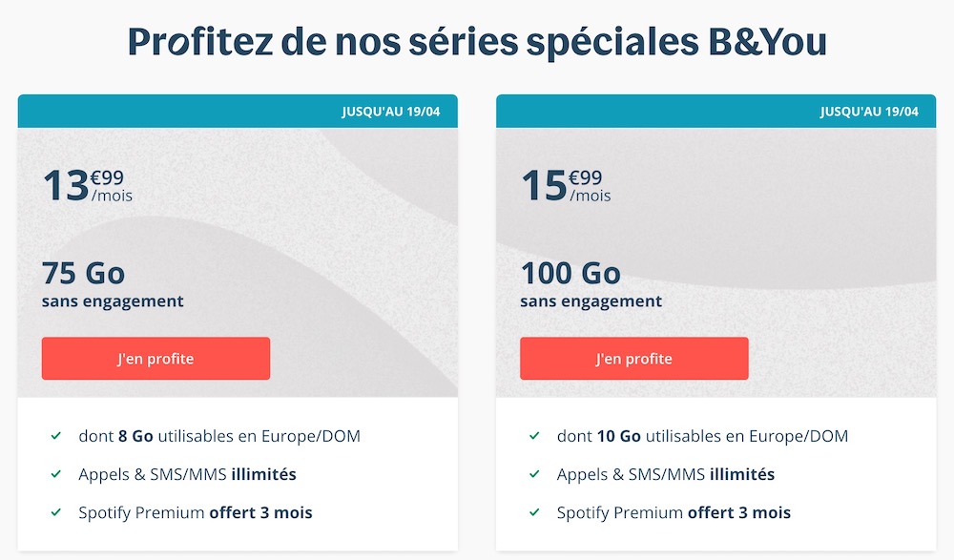Viewport: 954px width, 560px height.
Task: Click dont 8 Go utilisables en Europe/DOM text
Action: click(219, 436)
